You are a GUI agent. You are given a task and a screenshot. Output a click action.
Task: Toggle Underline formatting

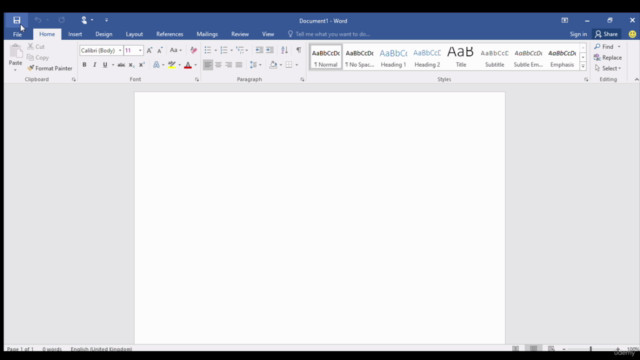pyautogui.click(x=105, y=65)
